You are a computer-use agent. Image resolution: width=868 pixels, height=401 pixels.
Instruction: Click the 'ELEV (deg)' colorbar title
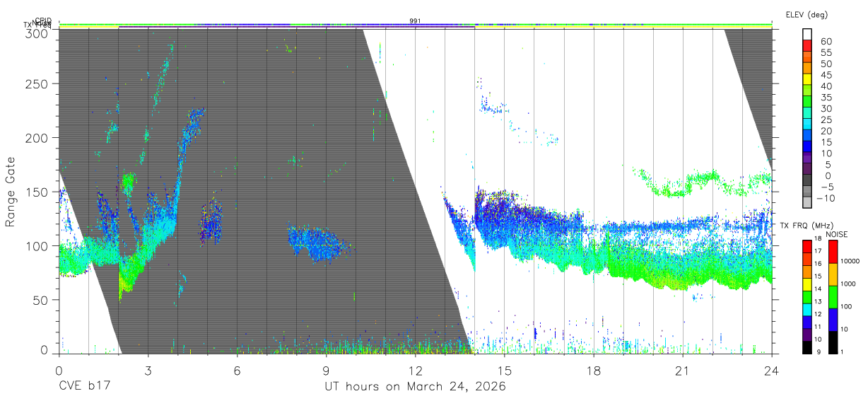pos(807,15)
